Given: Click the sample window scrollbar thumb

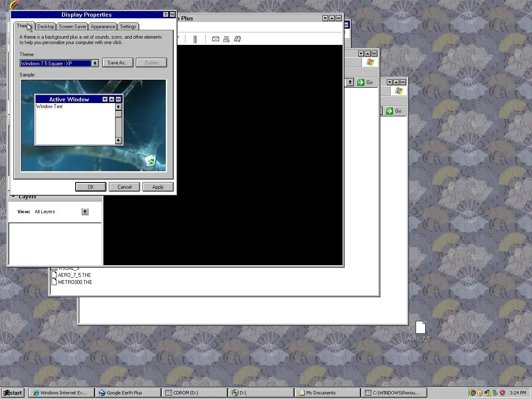Looking at the screenshot, I should [118, 114].
